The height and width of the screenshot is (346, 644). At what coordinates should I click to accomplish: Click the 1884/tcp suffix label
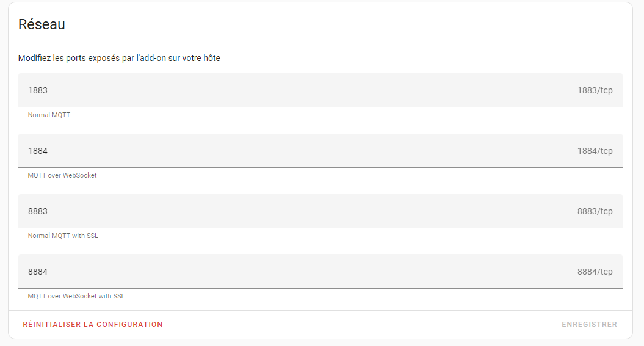coord(595,151)
